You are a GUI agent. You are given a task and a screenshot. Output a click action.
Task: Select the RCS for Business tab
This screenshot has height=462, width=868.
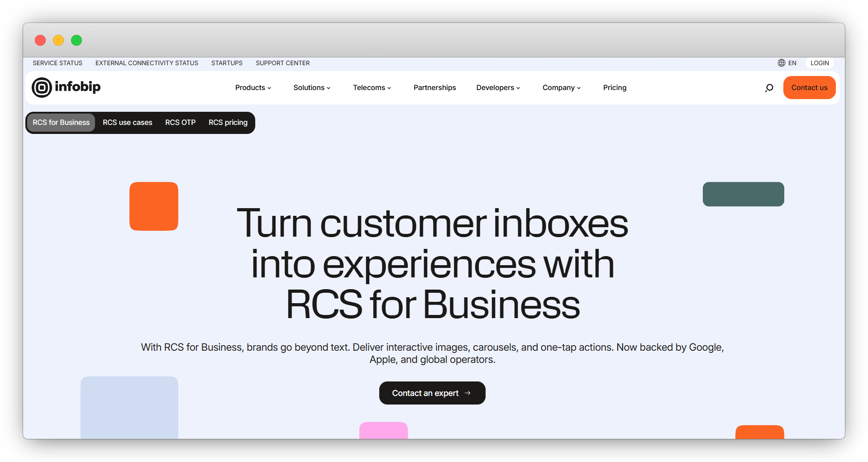(61, 123)
